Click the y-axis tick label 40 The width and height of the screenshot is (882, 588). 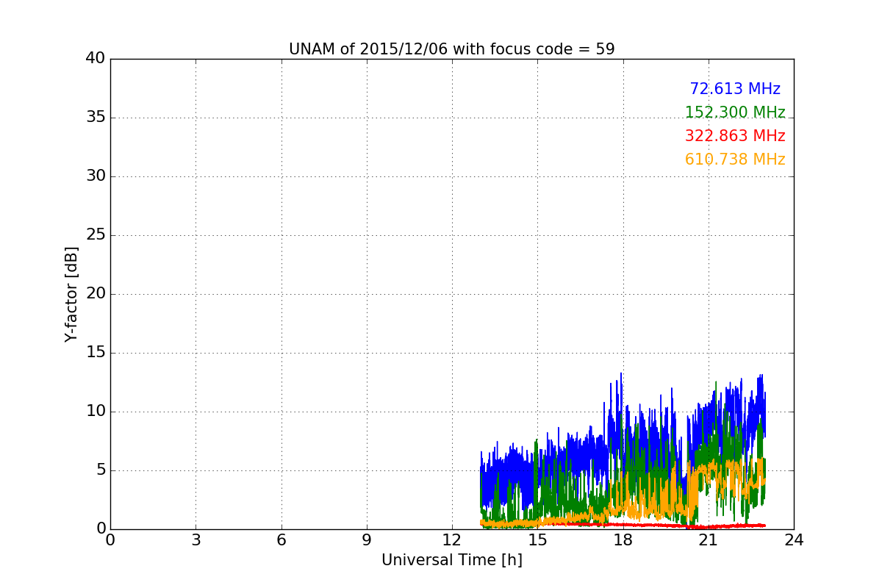[96, 59]
